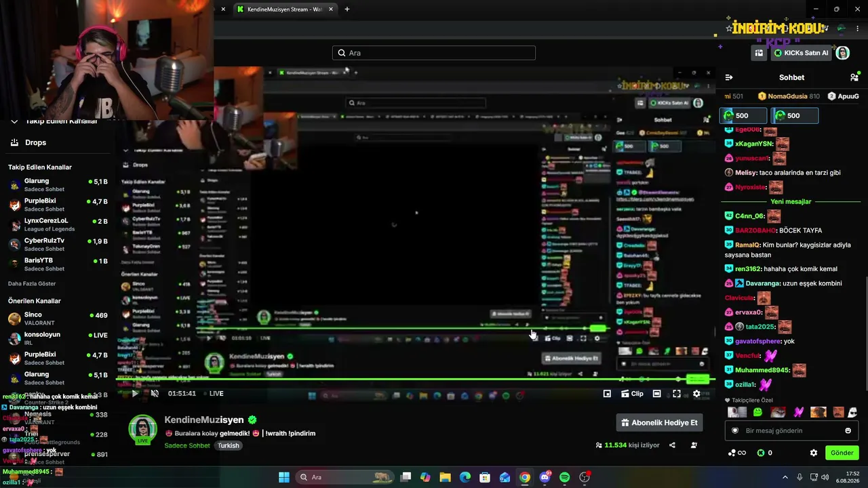
Task: Open the Drops page icon in sidebar
Action: click(14, 142)
